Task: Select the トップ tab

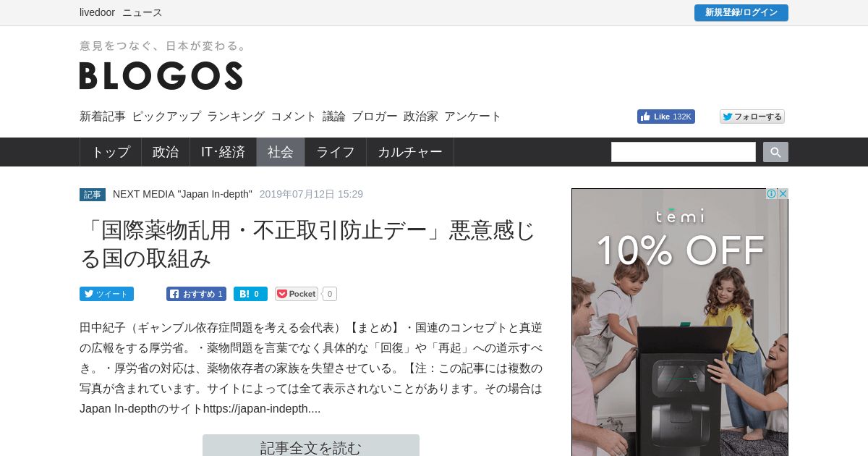Action: [111, 152]
